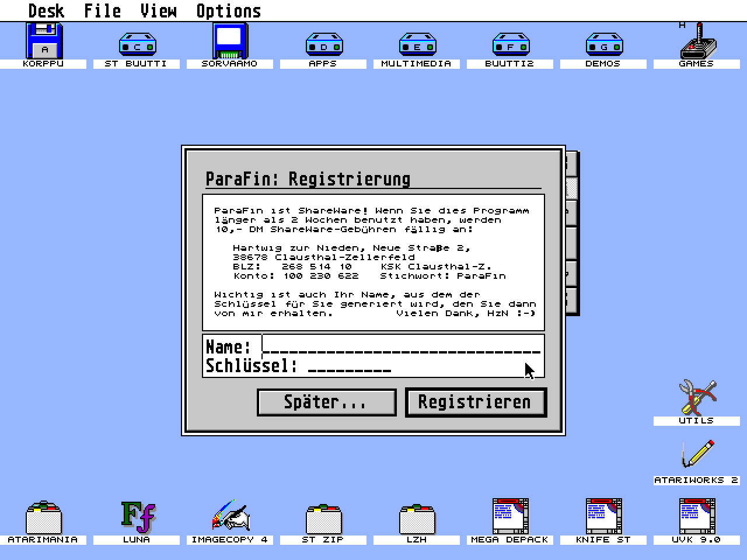Screen dimensions: 747x560
Task: Launch the ATARIWORKS 2 pencil icon
Action: (697, 455)
